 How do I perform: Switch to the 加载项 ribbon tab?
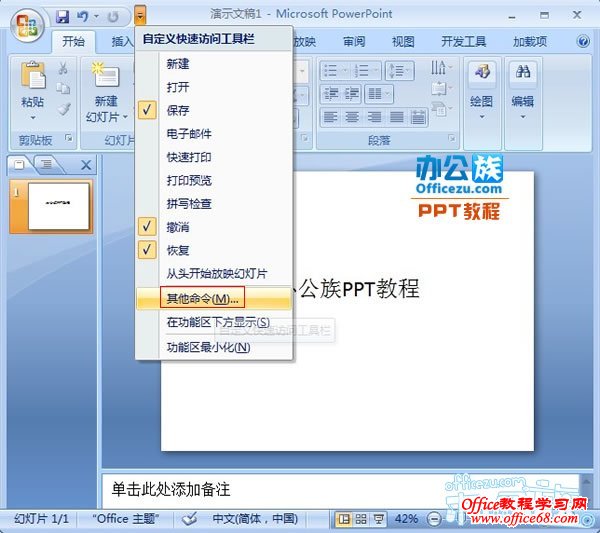tap(530, 41)
